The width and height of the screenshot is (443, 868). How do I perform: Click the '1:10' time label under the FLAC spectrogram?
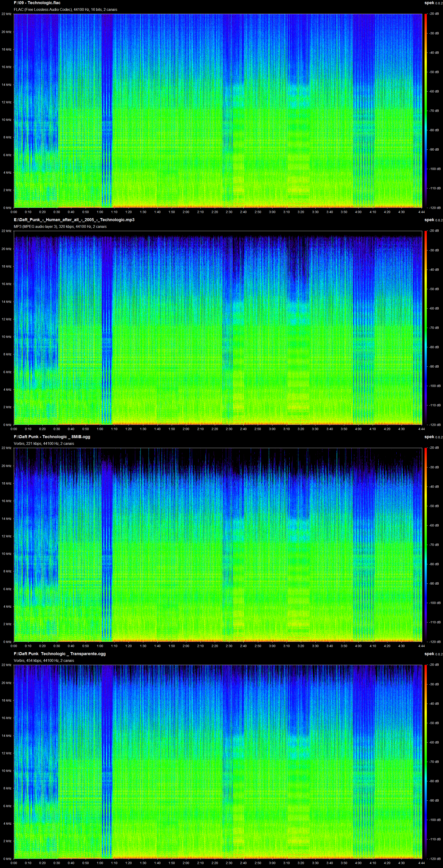(114, 212)
